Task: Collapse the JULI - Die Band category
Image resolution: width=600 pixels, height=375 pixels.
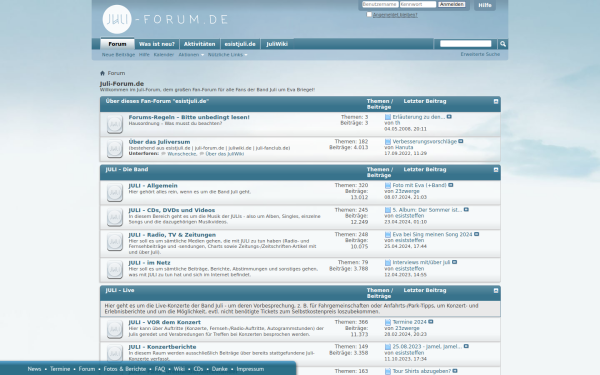Action: [x=496, y=170]
